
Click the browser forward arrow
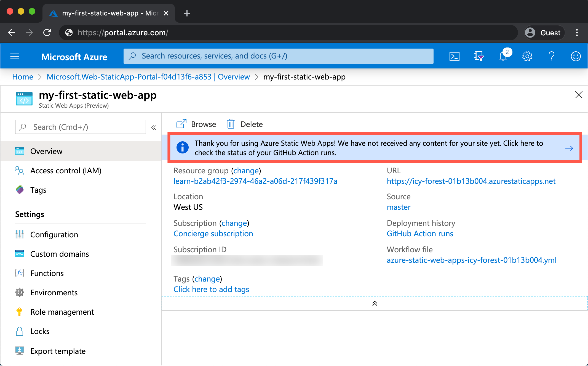[x=29, y=33]
